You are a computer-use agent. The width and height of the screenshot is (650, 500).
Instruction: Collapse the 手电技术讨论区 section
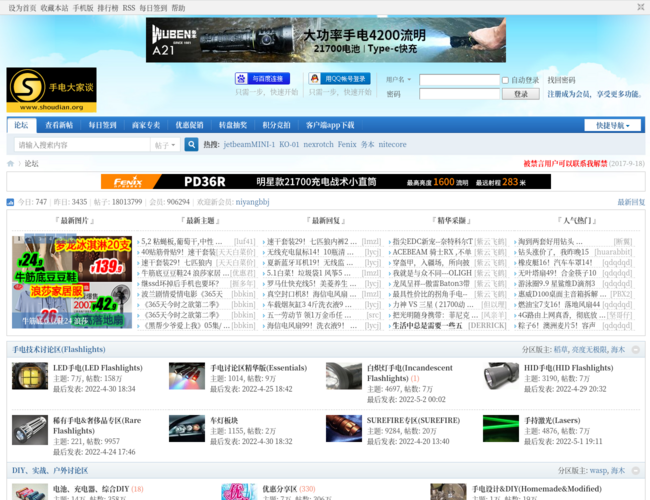(x=635, y=350)
